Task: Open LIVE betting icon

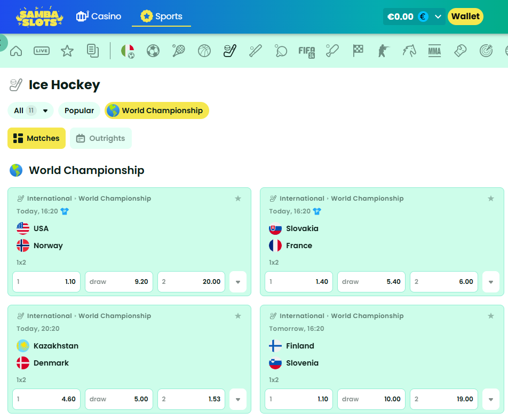Action: point(42,51)
